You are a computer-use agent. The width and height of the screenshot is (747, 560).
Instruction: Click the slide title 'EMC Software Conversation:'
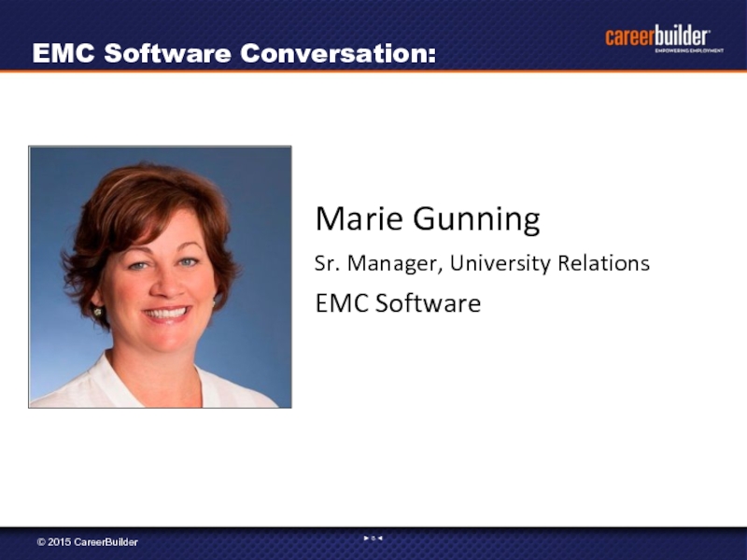tap(234, 53)
